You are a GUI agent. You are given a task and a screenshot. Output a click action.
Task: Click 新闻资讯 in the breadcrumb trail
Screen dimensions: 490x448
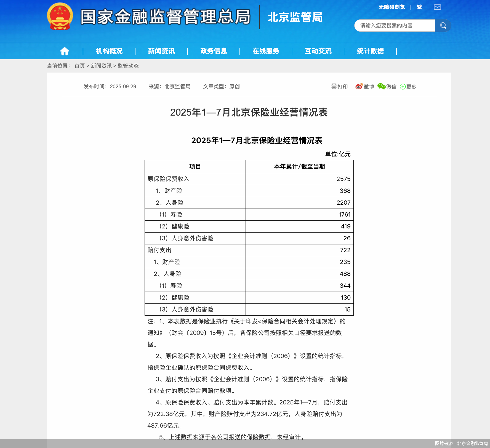click(x=101, y=66)
